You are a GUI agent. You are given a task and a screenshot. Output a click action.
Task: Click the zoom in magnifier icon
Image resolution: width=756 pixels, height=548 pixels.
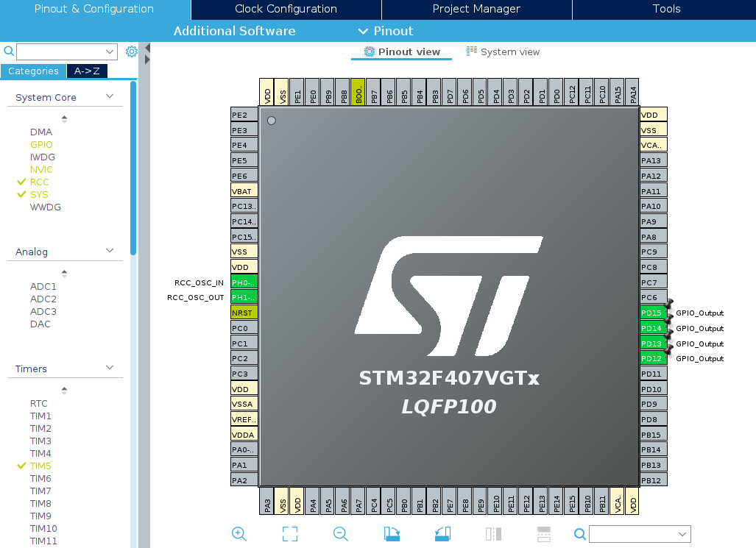239,534
